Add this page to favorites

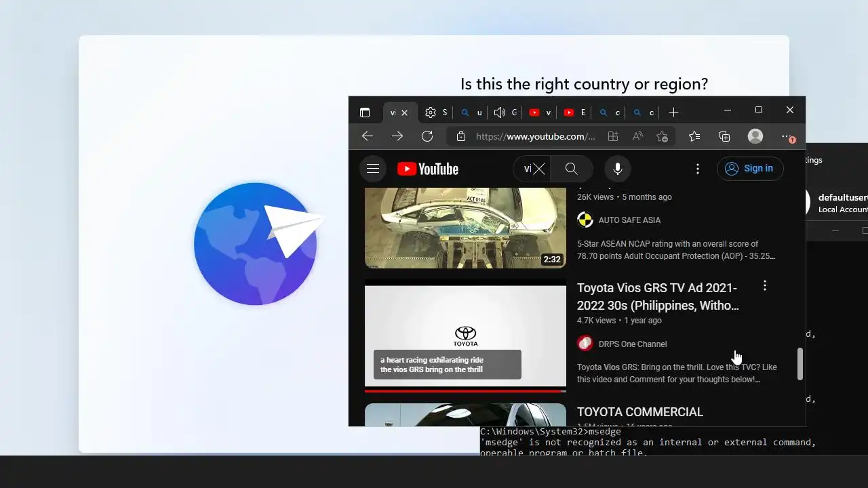[x=662, y=136]
